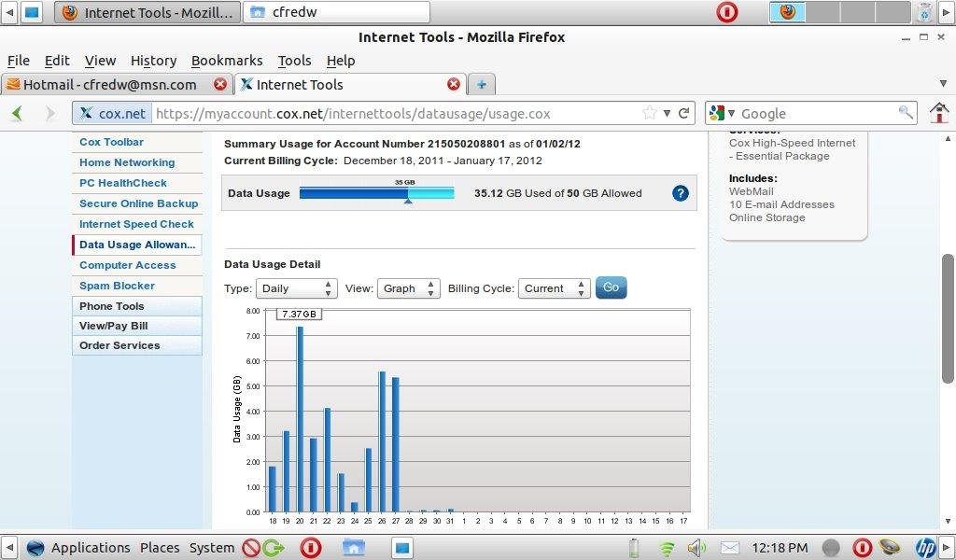Bookmark this page with the star icon

pyautogui.click(x=650, y=113)
